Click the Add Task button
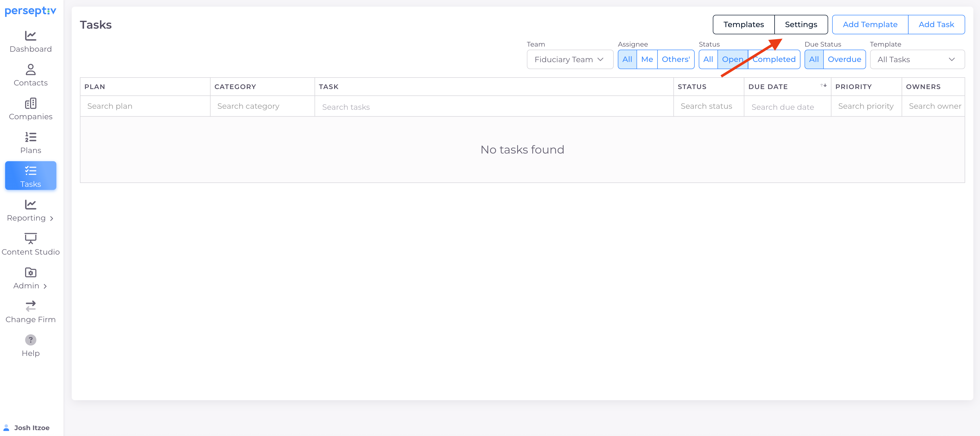The width and height of the screenshot is (980, 436). pyautogui.click(x=936, y=25)
